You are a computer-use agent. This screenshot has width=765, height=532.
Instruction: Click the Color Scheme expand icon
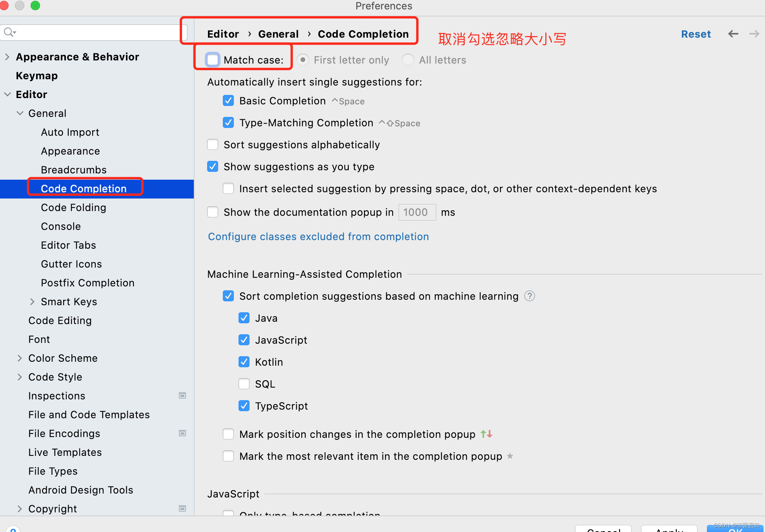20,357
